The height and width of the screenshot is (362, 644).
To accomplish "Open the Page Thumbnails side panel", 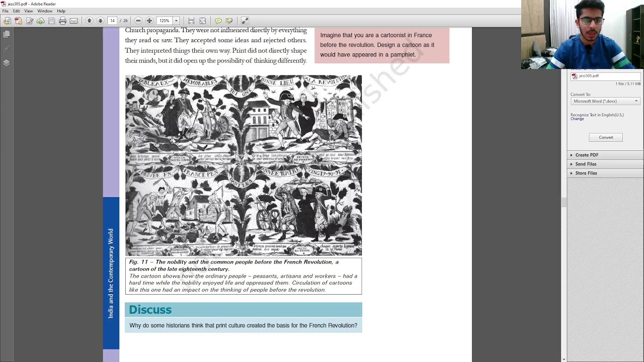I will pos(7,34).
